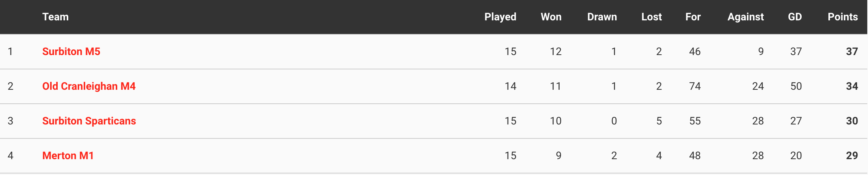868x175 pixels.
Task: Click the Won column header
Action: (x=551, y=17)
